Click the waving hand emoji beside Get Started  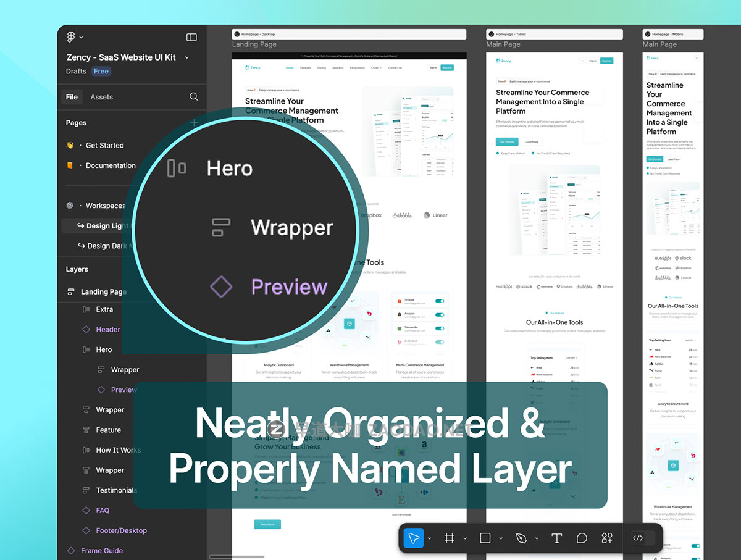pos(70,145)
